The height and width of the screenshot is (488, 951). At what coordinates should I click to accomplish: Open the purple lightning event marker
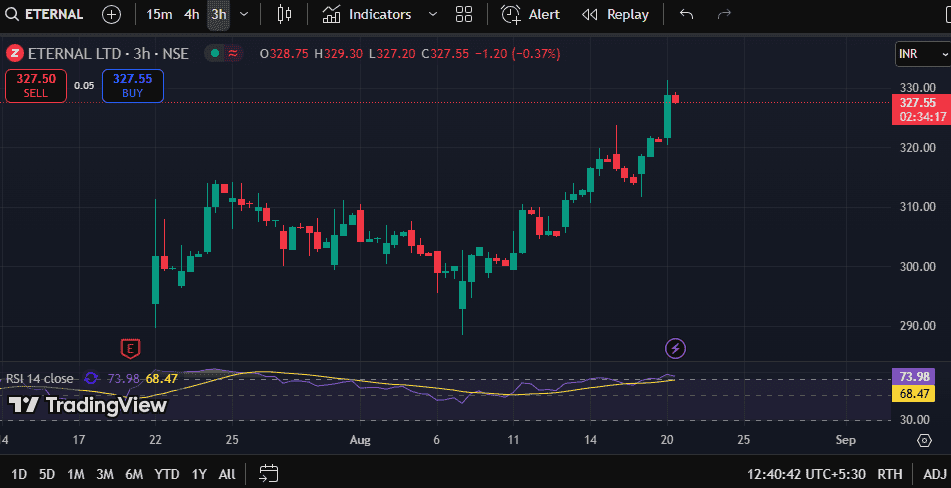(676, 349)
